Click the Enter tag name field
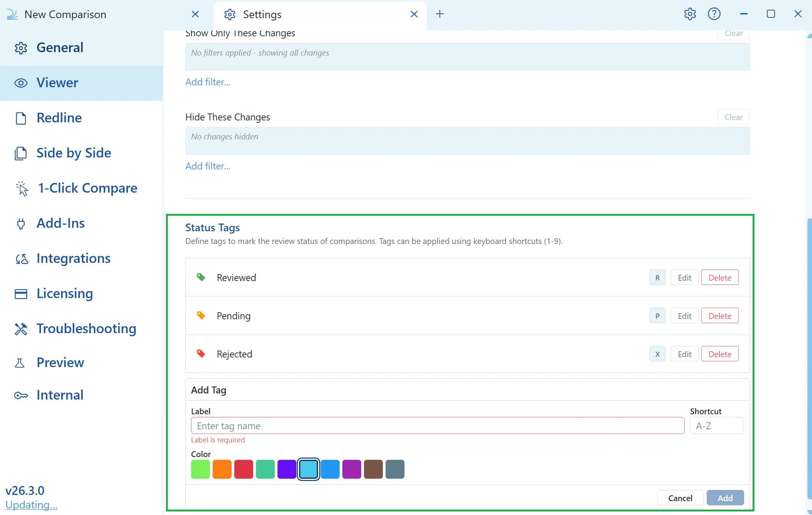This screenshot has height=515, width=812. [x=436, y=425]
